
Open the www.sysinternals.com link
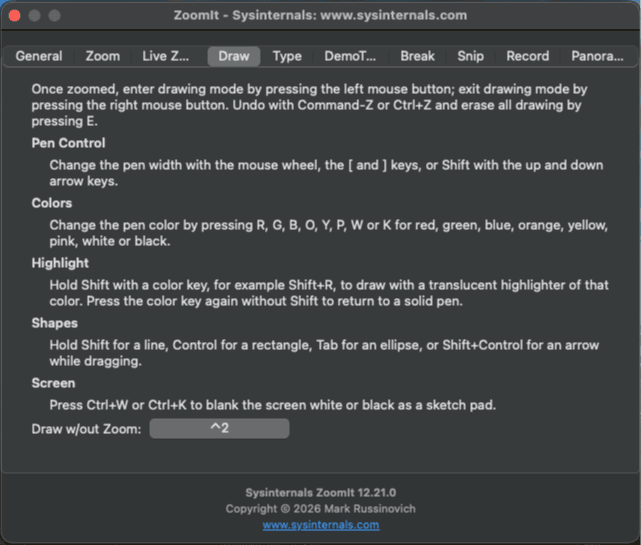click(321, 525)
